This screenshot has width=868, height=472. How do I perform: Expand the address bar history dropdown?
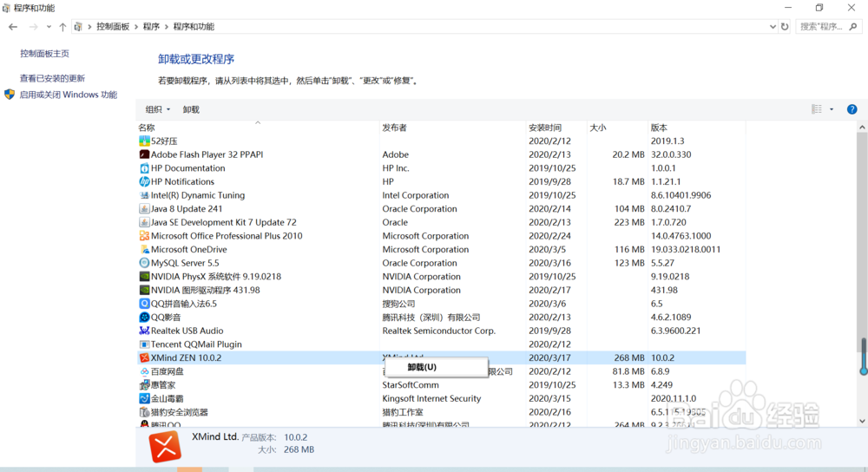[773, 27]
